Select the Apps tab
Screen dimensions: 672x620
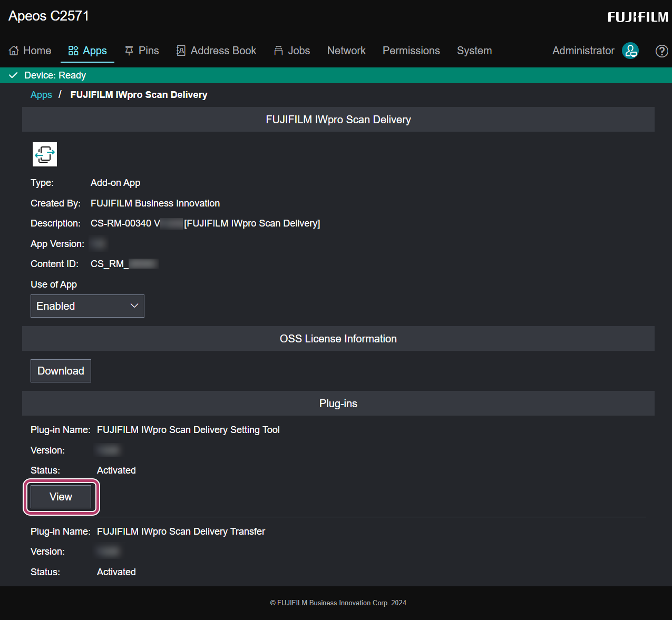click(x=87, y=51)
